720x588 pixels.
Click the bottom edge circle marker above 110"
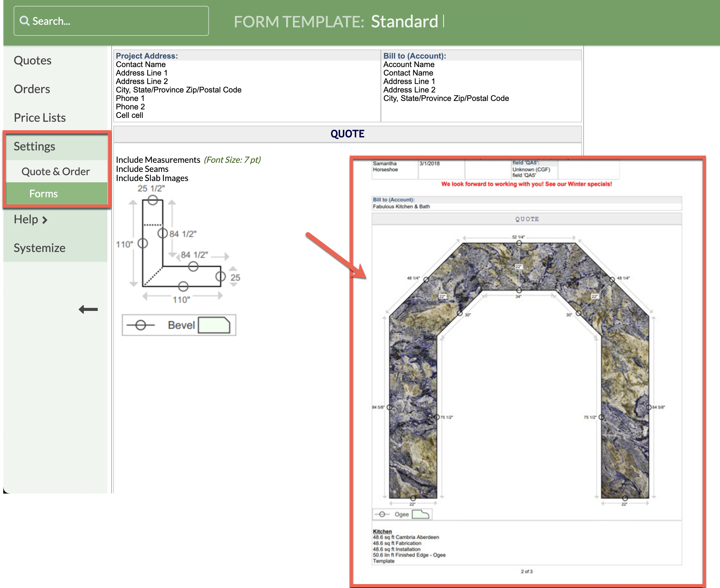(183, 287)
